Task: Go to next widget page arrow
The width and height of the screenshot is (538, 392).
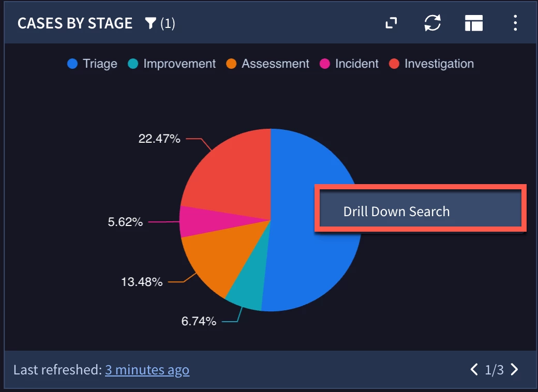Action: tap(514, 369)
